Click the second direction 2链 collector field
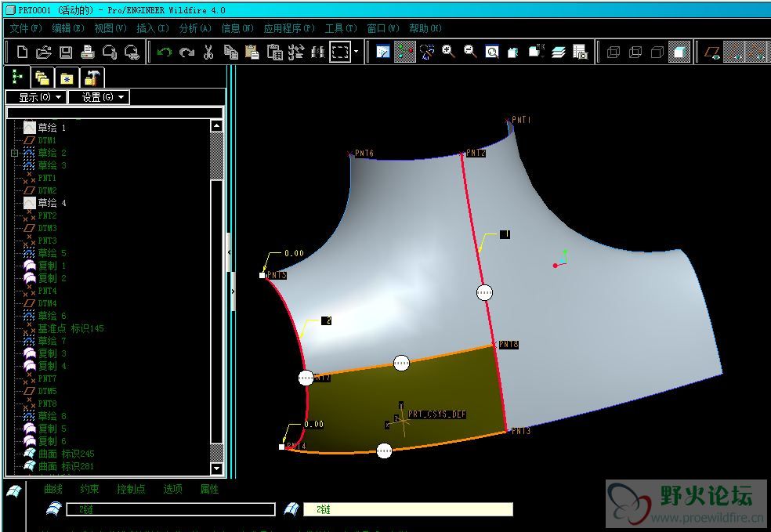 407,509
